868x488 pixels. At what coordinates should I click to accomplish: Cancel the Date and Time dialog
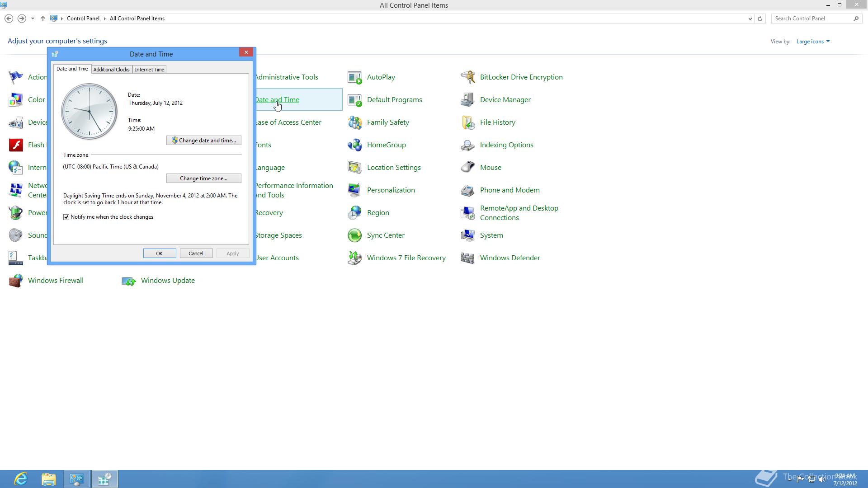pos(196,253)
